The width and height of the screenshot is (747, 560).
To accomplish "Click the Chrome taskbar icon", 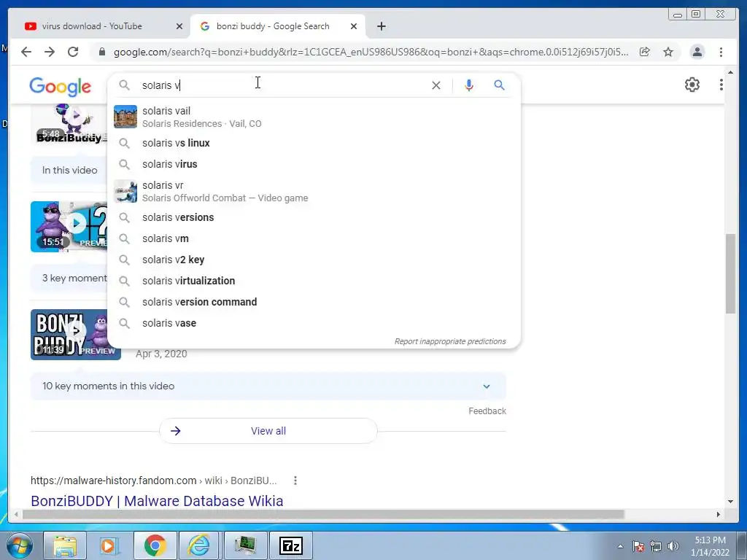I will coord(155,545).
